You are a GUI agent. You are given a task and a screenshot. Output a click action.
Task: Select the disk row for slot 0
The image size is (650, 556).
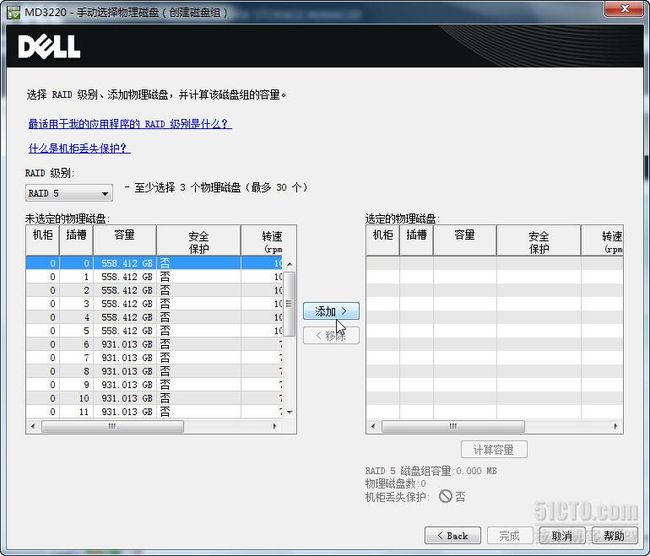[x=154, y=263]
